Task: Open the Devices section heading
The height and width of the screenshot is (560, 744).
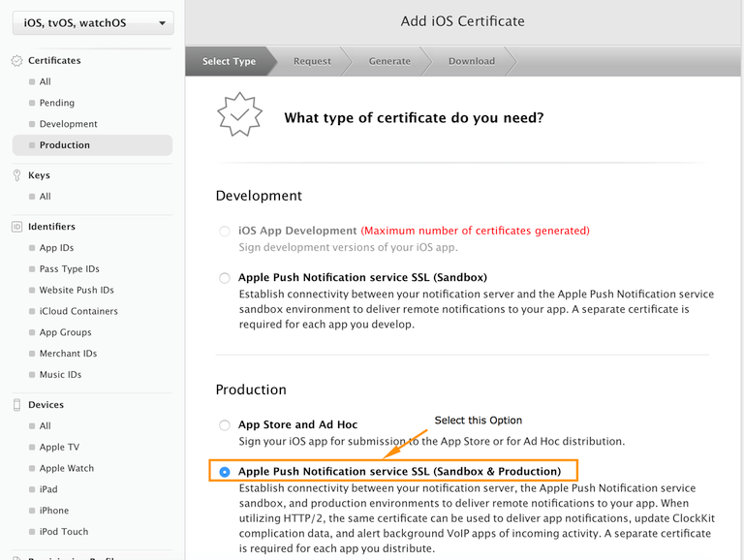Action: (x=46, y=404)
